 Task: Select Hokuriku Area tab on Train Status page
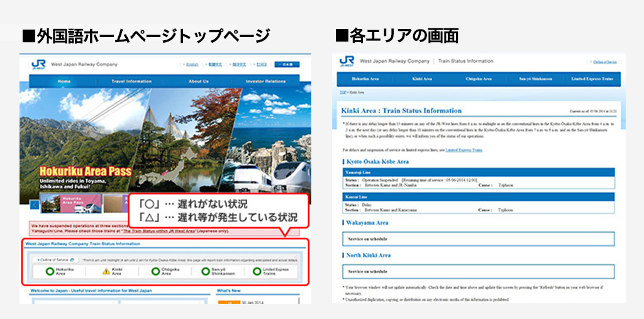pos(365,79)
